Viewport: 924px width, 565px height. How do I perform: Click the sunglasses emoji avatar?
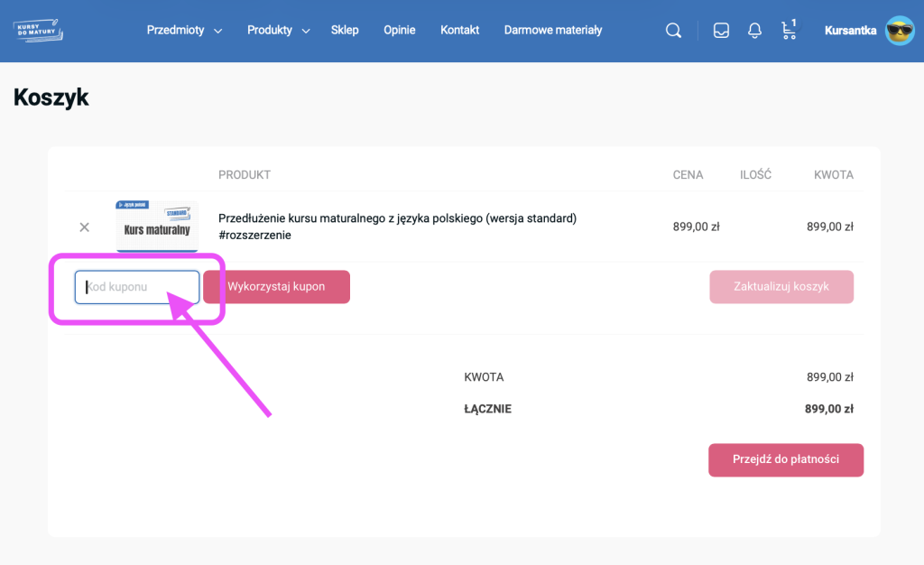(x=900, y=31)
